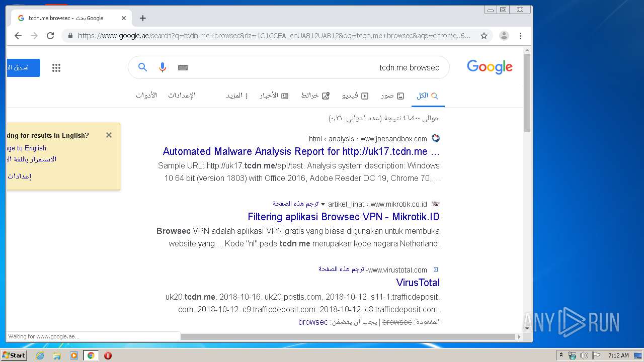Open Automated Malware Analysis Report result
Image resolution: width=644 pixels, height=362 pixels.
[301, 151]
